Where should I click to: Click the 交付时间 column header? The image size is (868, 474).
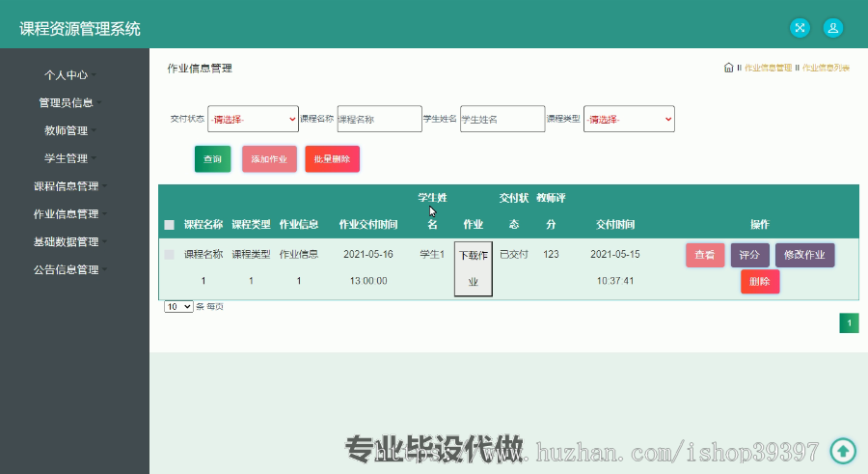point(615,225)
